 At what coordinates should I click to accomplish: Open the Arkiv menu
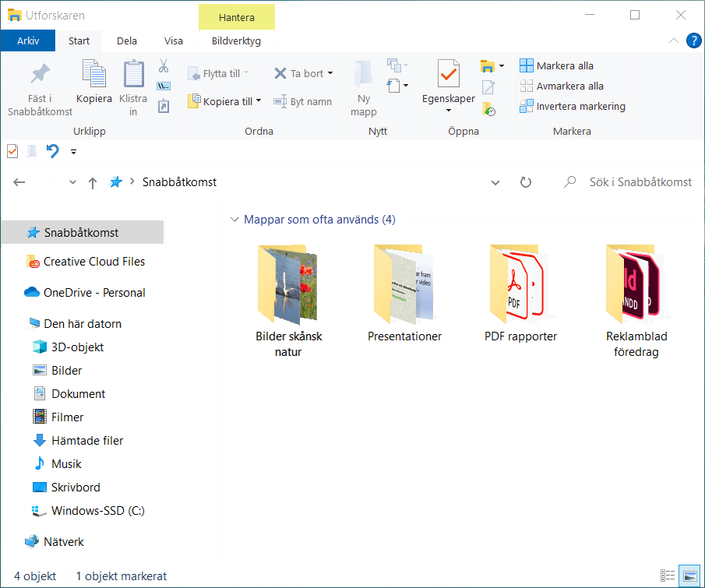(28, 41)
